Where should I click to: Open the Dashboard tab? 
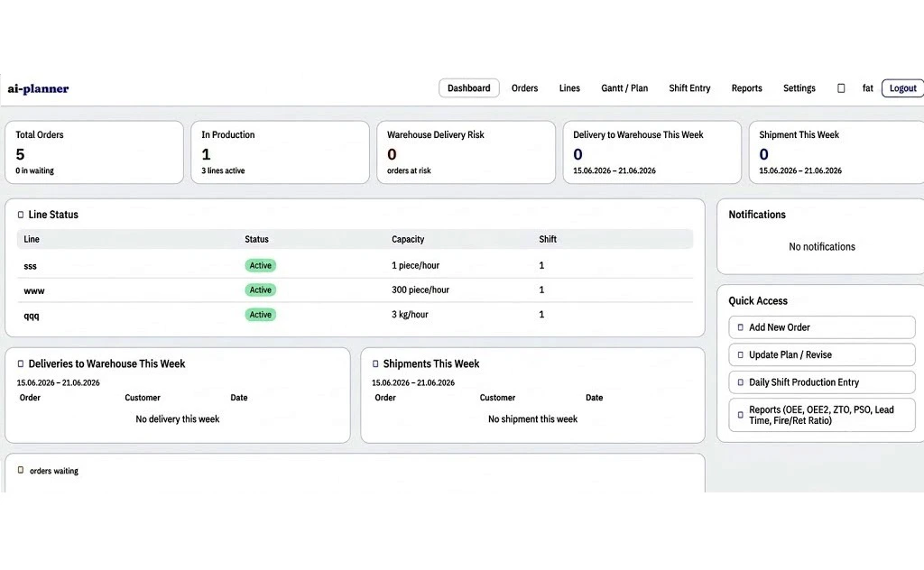(468, 87)
